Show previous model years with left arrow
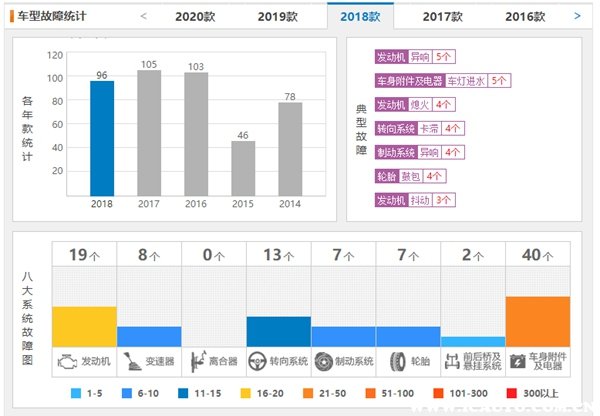The height and width of the screenshot is (416, 600). (143, 16)
